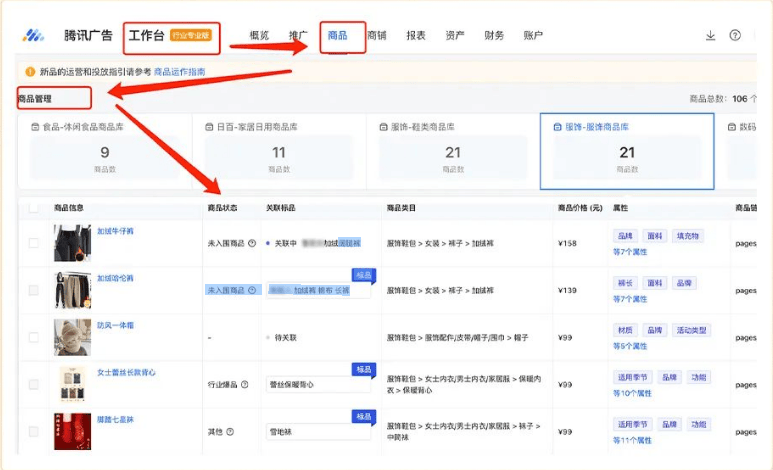Check the box for 加绒牛仔裤 row
773x470 pixels.
[34, 243]
